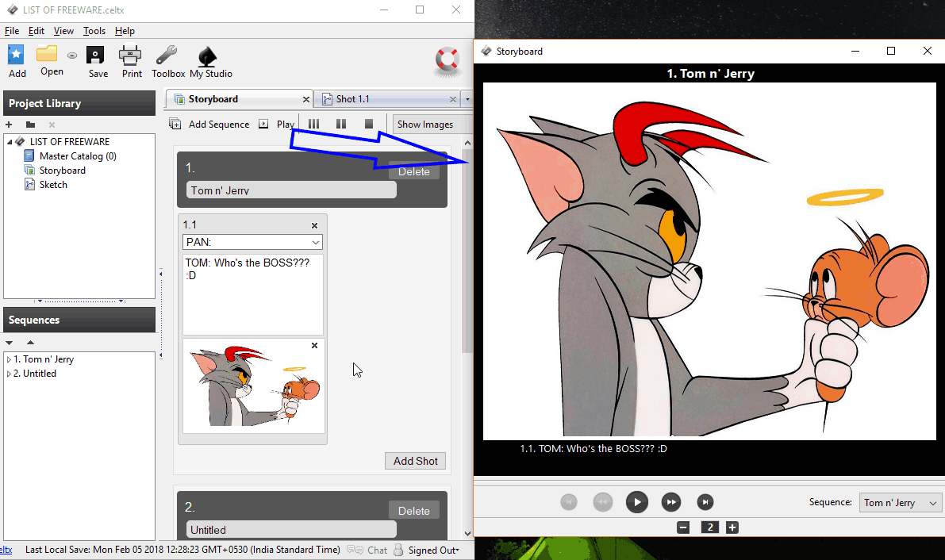945x560 pixels.
Task: Remove shot 1.1 with its X
Action: point(314,225)
